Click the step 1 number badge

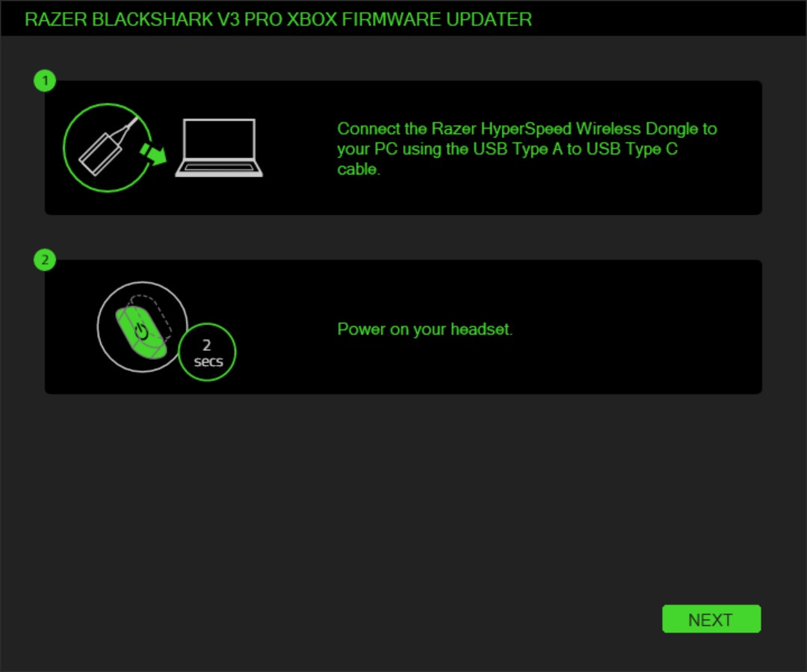point(45,81)
